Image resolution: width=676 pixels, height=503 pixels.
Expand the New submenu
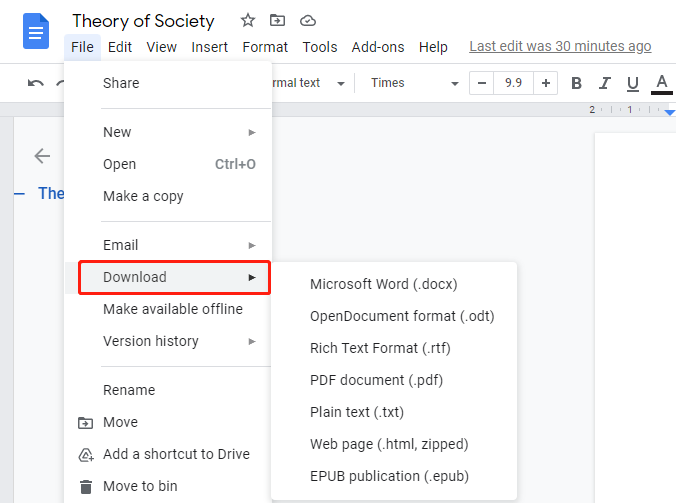pos(168,132)
